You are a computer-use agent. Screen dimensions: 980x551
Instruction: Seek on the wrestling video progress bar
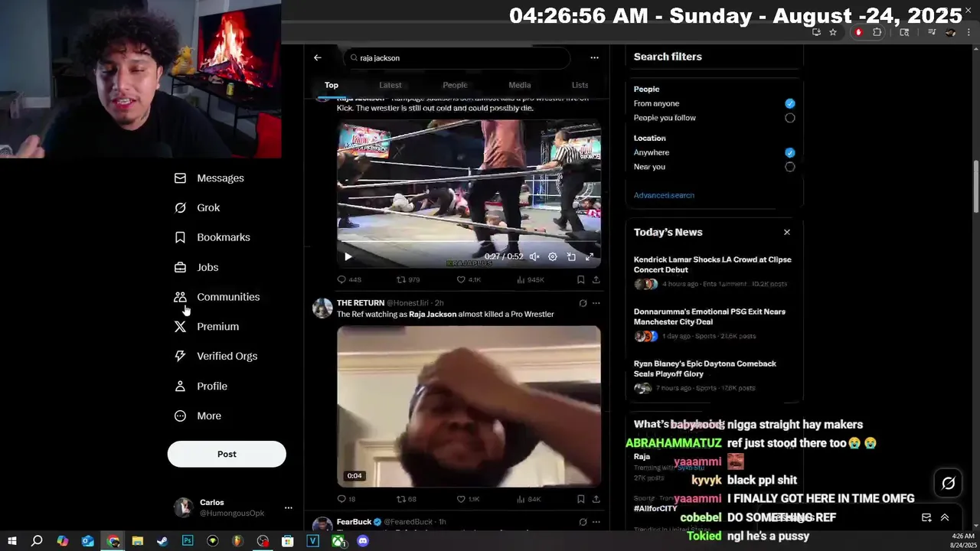point(469,243)
